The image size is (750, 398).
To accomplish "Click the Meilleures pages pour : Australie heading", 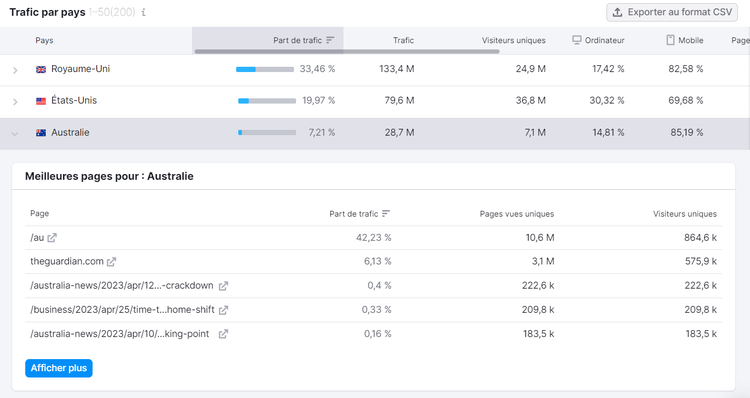I will pos(109,176).
